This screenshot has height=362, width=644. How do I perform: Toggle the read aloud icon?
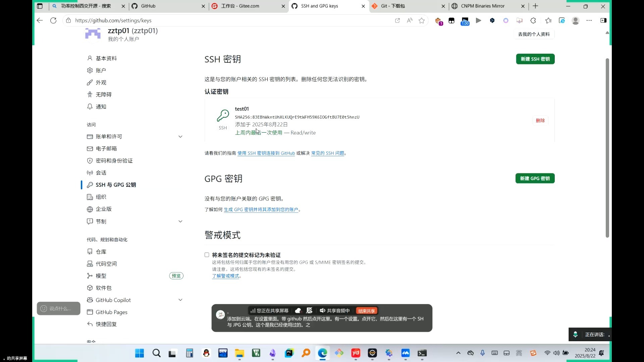point(410,20)
